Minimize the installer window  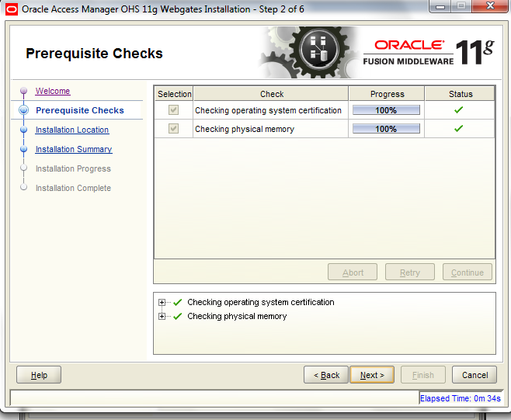[440, 6]
